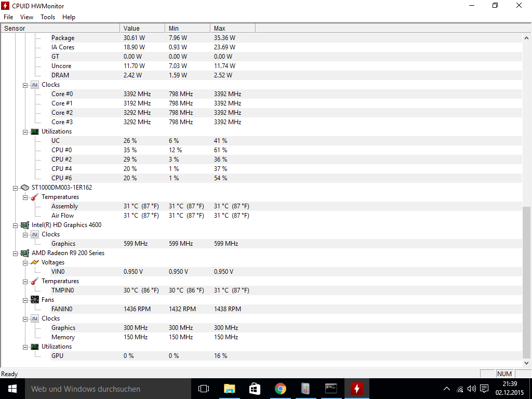The image size is (532, 399).
Task: Collapse the AMD Radeon Fans node
Action: coord(25,300)
